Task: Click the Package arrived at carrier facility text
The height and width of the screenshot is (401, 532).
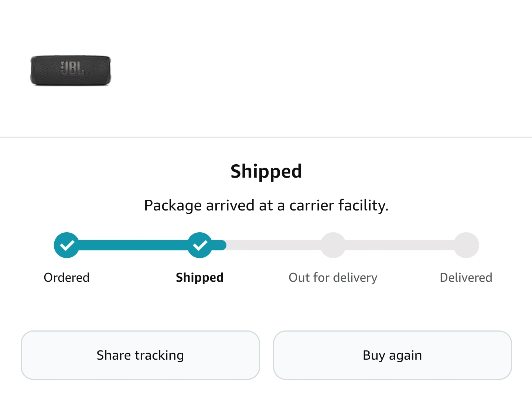Action: pyautogui.click(x=266, y=205)
